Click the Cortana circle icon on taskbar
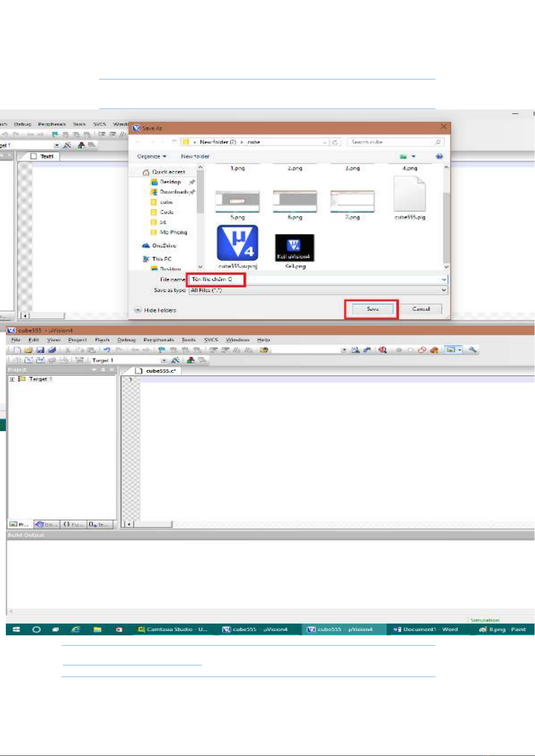The width and height of the screenshot is (535, 756). pyautogui.click(x=36, y=629)
